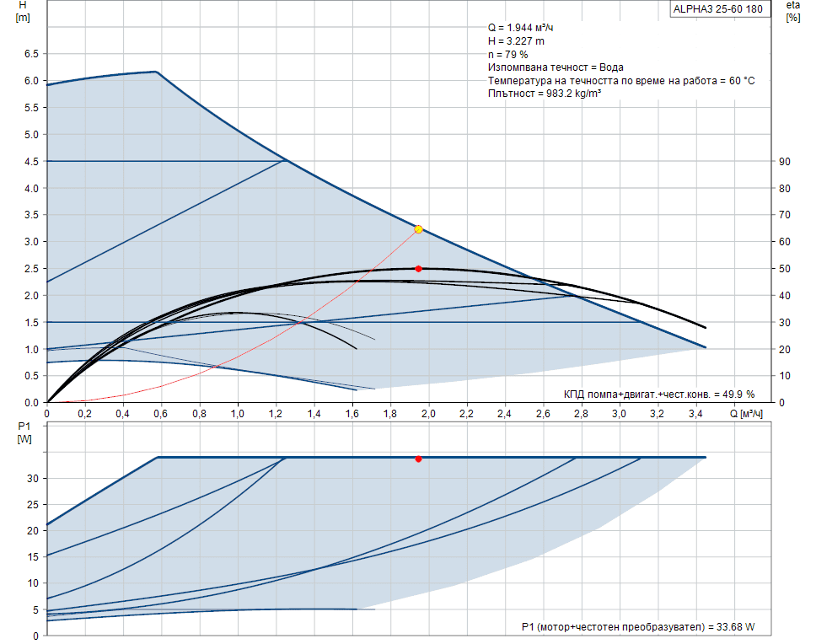Click the red dot on efficiency curve
Viewport: 816px width, 644px height.
tap(418, 269)
